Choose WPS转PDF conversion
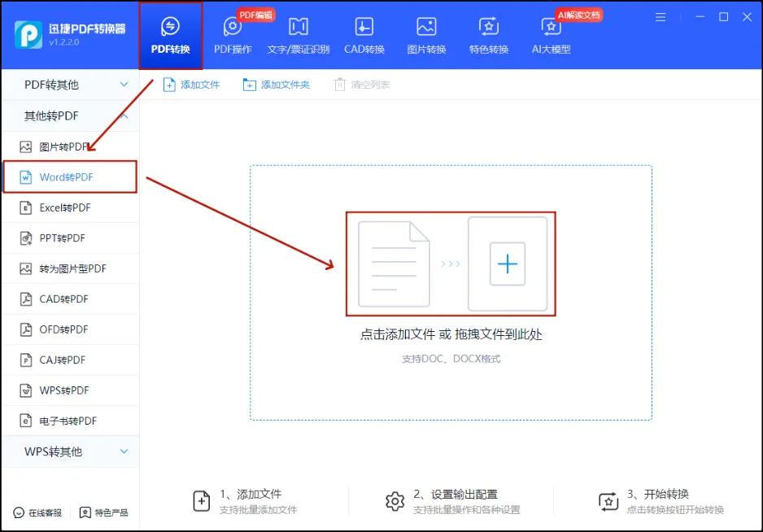This screenshot has height=532, width=763. (x=71, y=390)
